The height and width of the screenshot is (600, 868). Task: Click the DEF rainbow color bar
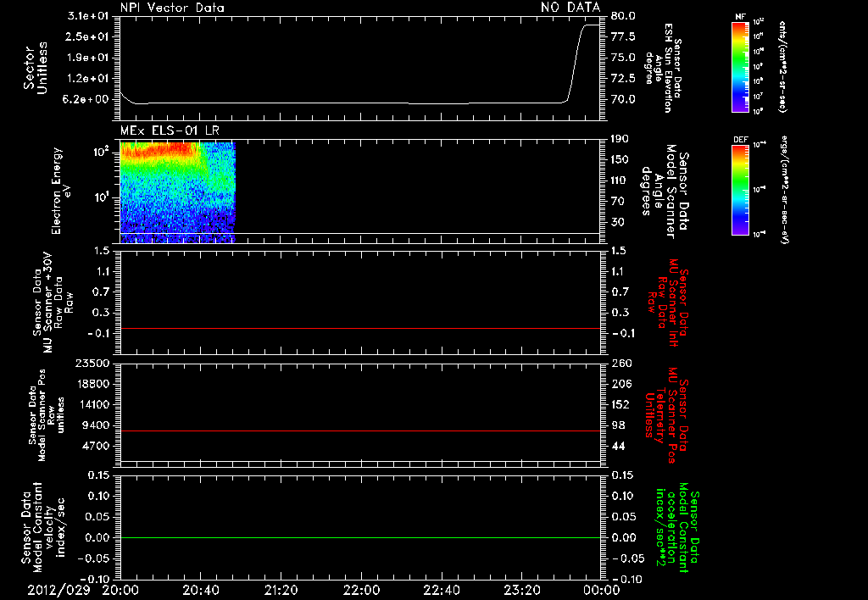coord(740,190)
